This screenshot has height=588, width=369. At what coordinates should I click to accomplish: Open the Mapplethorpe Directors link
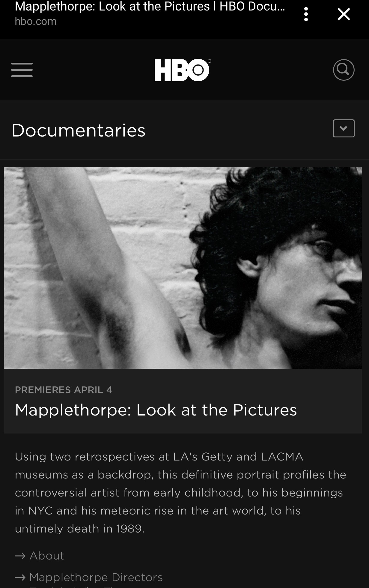(x=96, y=577)
